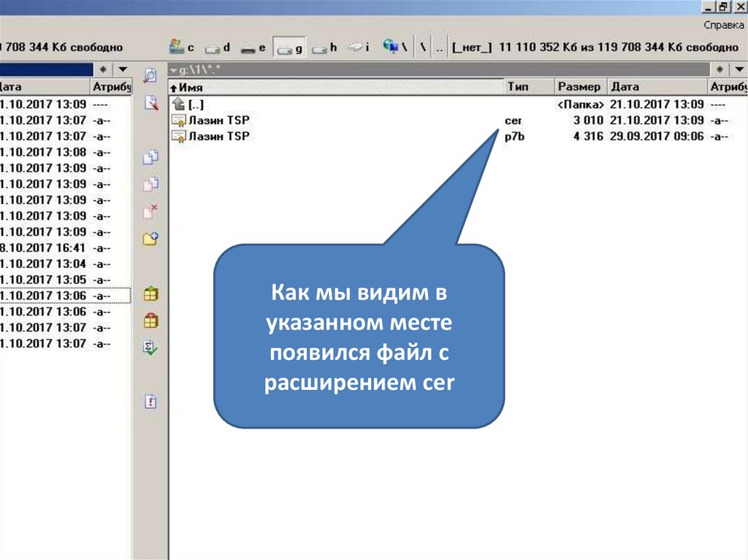Viewport: 748px width, 560px height.
Task: Click the <Папка> size cell
Action: tap(581, 104)
